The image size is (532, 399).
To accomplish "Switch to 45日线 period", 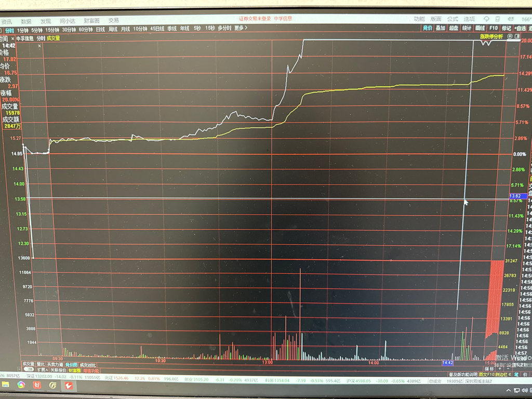I will pyautogui.click(x=157, y=29).
